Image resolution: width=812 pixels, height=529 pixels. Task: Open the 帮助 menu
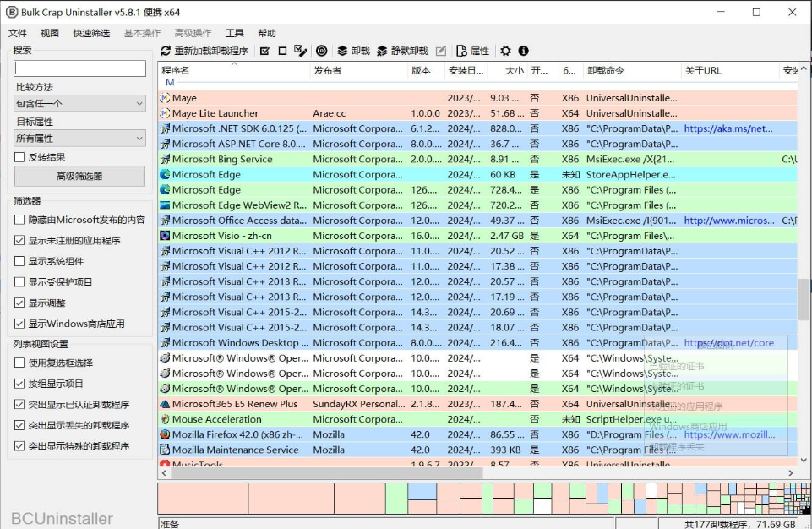pyautogui.click(x=267, y=33)
